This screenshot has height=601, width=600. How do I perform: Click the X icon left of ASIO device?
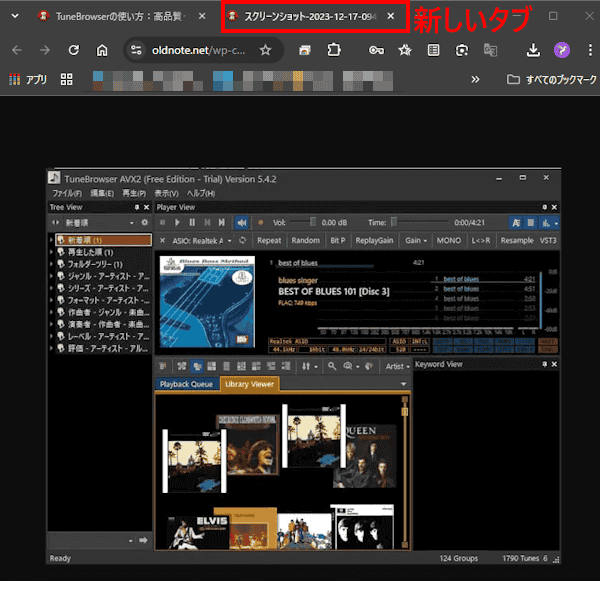point(163,241)
